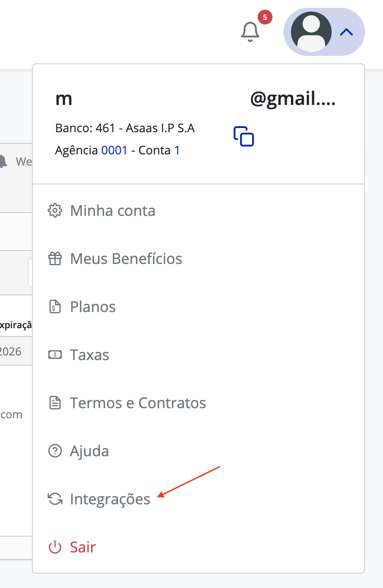Click the Ajuda question mark icon
Image resolution: width=383 pixels, height=588 pixels.
click(55, 451)
